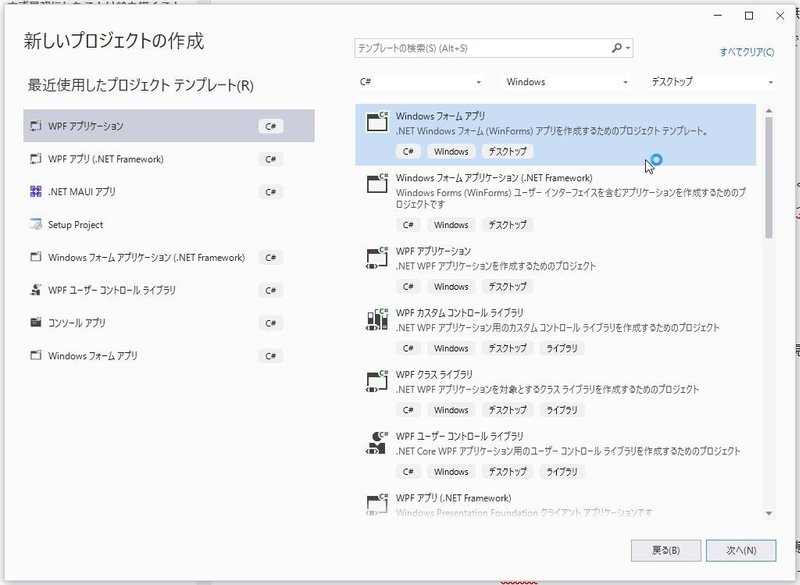This screenshot has height=585, width=800.
Task: Click Windows フォーム アプリケーション (.NET Framework) result icon
Action: tap(377, 184)
